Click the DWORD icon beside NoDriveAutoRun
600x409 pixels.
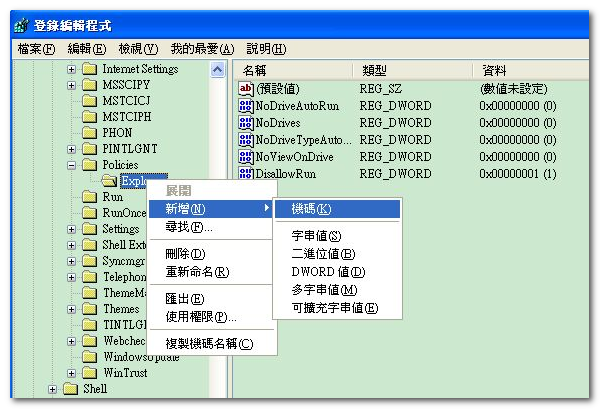point(247,106)
